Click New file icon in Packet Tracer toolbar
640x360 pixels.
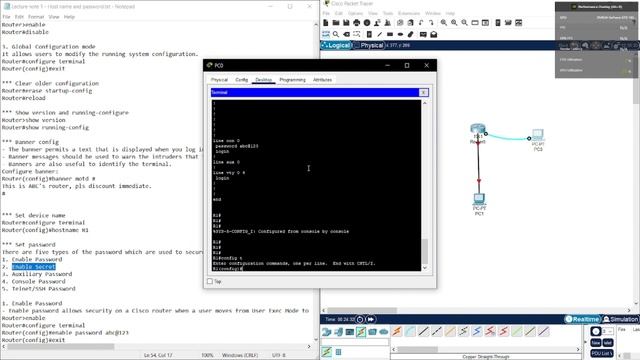coord(325,23)
